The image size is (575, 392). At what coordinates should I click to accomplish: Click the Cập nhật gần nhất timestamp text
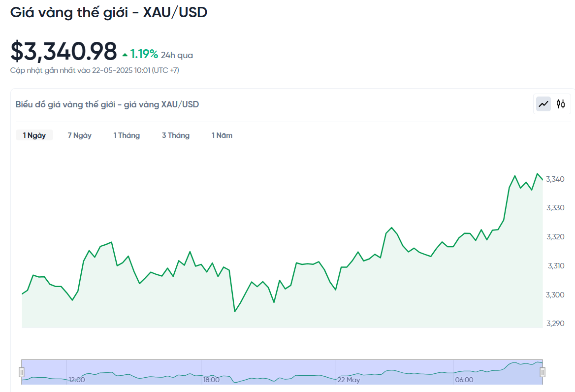click(95, 70)
